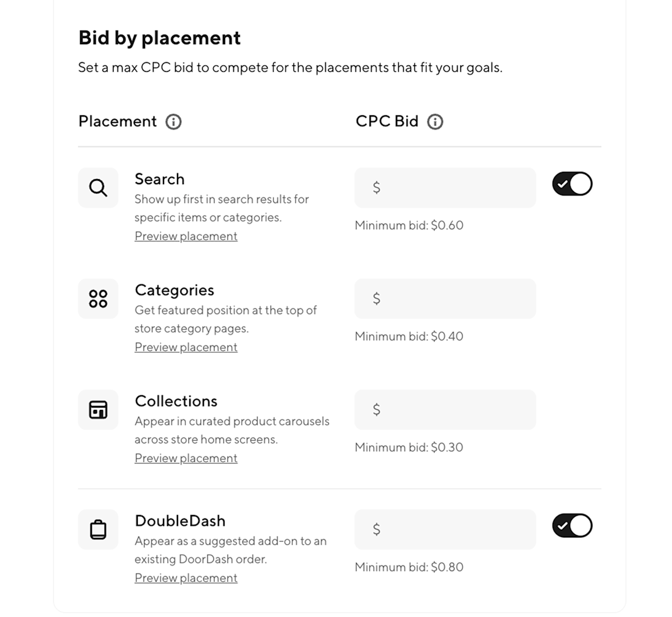Open Preview placement under Categories
Image resolution: width=672 pixels, height=617 pixels.
pyautogui.click(x=186, y=347)
